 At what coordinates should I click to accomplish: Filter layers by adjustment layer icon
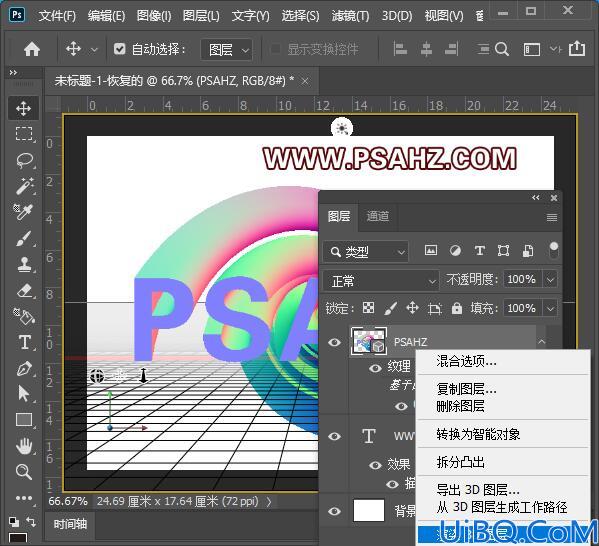pyautogui.click(x=455, y=251)
